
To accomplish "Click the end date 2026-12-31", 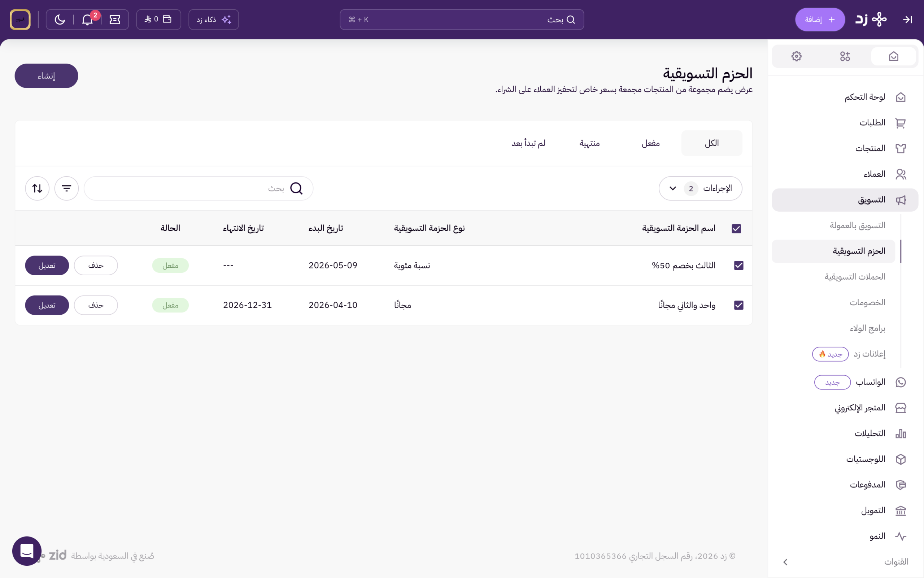I will point(247,305).
